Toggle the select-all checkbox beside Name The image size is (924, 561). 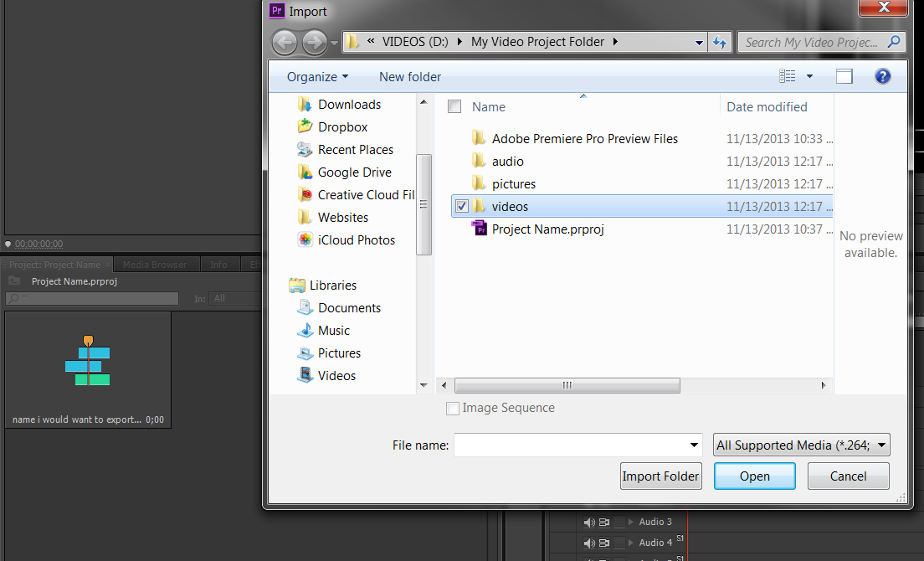pos(454,107)
